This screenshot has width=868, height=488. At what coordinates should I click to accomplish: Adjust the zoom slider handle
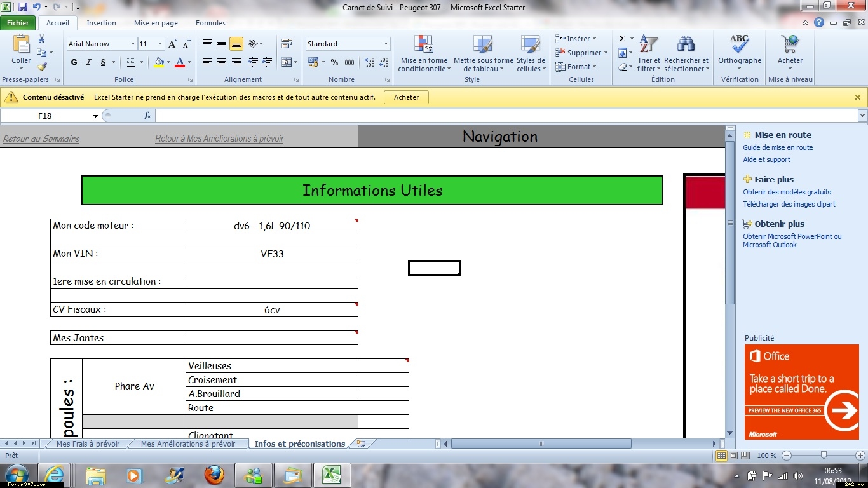point(824,456)
